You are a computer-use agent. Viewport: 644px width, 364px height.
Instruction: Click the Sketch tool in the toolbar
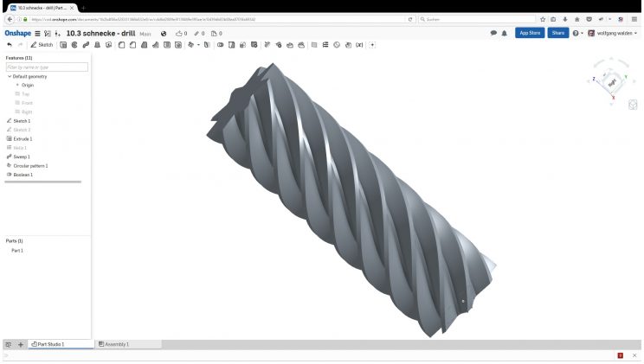42,44
